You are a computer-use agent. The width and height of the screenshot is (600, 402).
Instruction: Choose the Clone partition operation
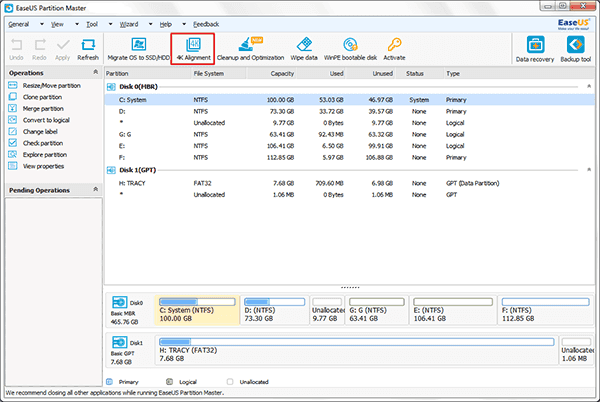(x=42, y=97)
